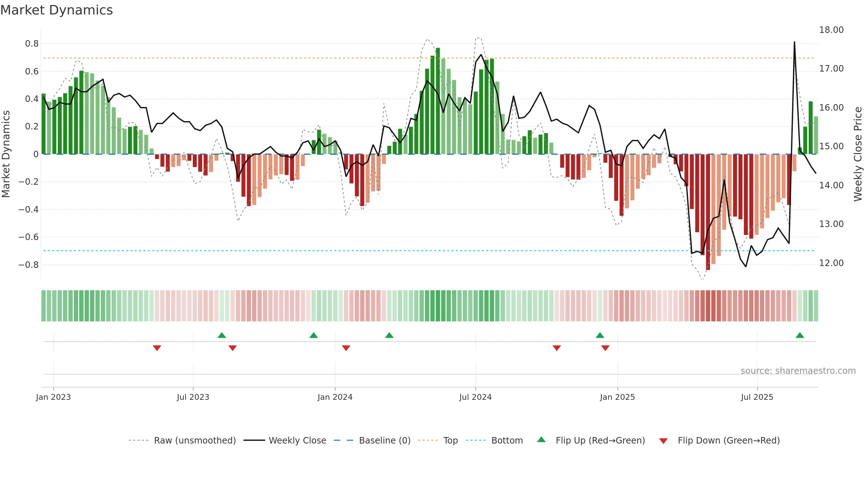Select the flip-up marker just after Jul 2023
The image size is (868, 488).
[222, 335]
